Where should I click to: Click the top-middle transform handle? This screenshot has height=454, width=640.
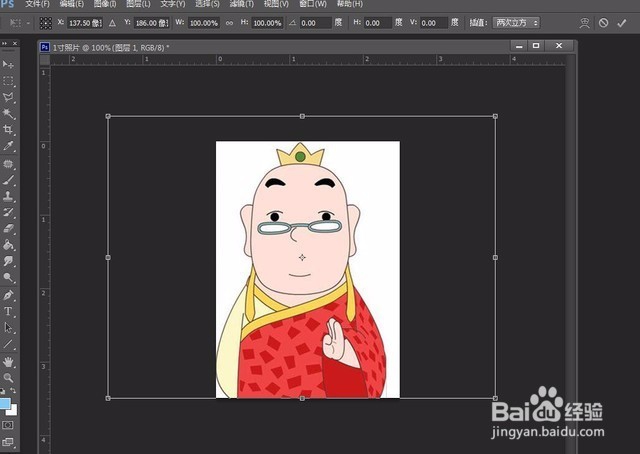302,116
